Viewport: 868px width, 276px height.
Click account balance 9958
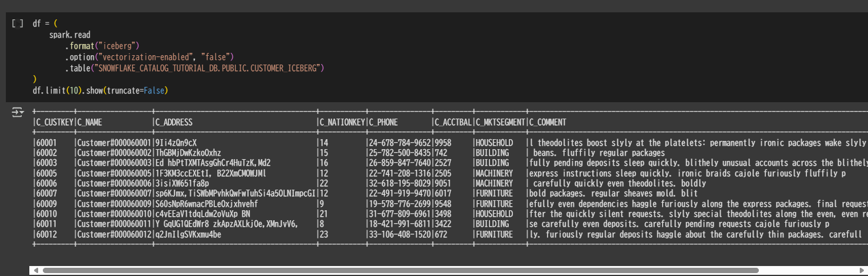pos(443,143)
